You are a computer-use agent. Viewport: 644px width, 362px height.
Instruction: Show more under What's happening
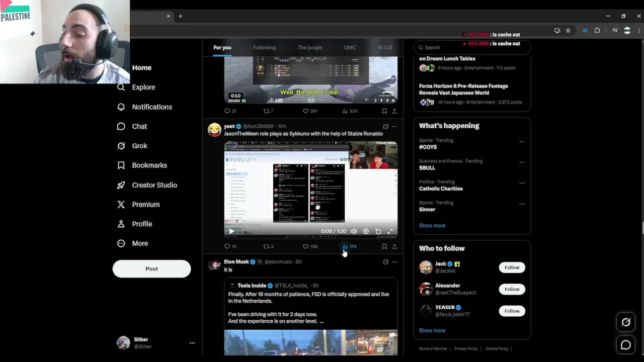(432, 226)
